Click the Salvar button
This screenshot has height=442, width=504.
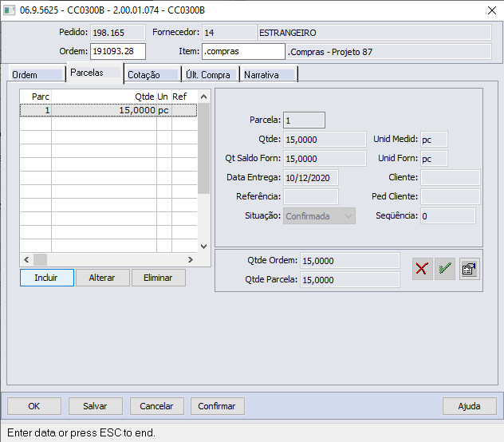coord(96,406)
